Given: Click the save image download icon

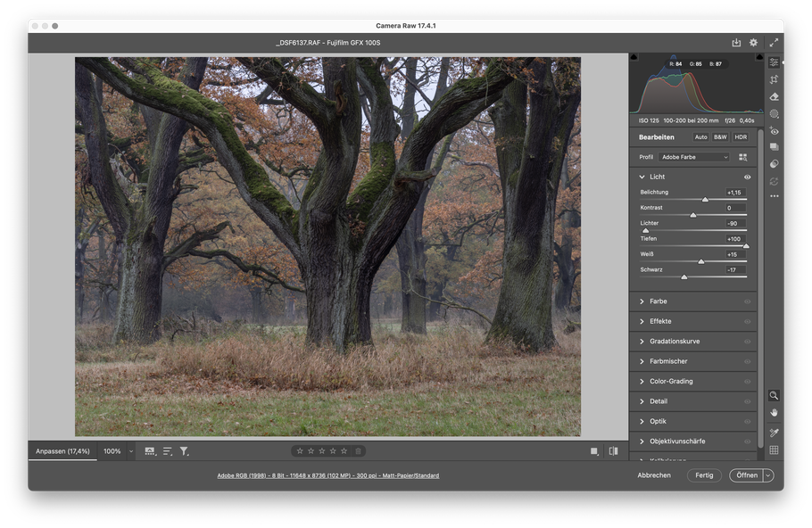Looking at the screenshot, I should tap(736, 43).
